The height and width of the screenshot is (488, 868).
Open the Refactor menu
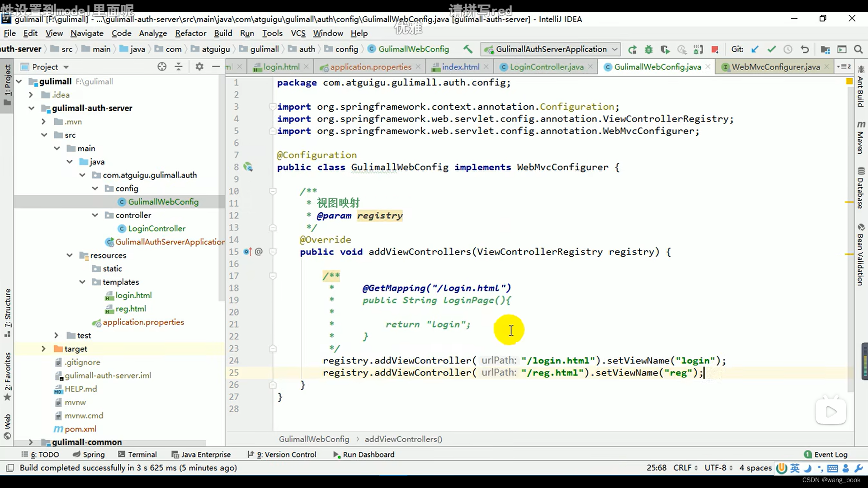(191, 33)
